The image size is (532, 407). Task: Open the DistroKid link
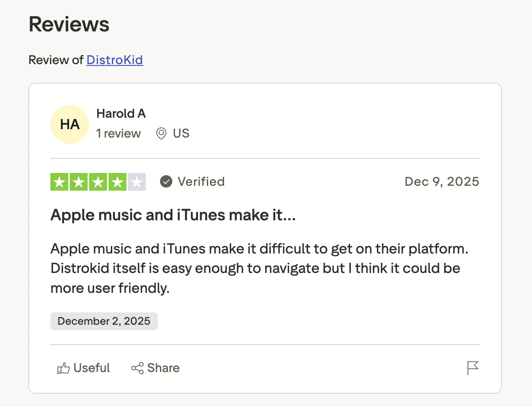click(x=114, y=60)
